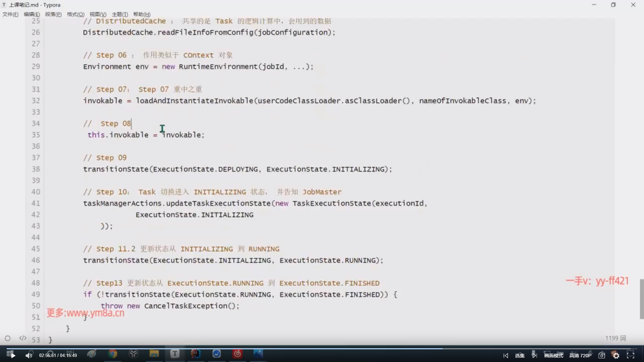Open video player settings gear
Image resolution: width=644 pixels, height=362 pixels.
click(x=616, y=356)
